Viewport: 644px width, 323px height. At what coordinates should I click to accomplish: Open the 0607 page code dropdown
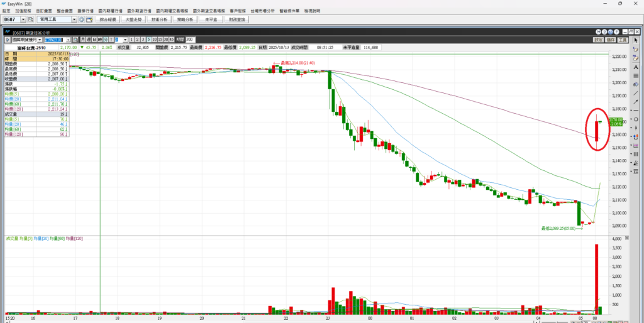pyautogui.click(x=22, y=20)
